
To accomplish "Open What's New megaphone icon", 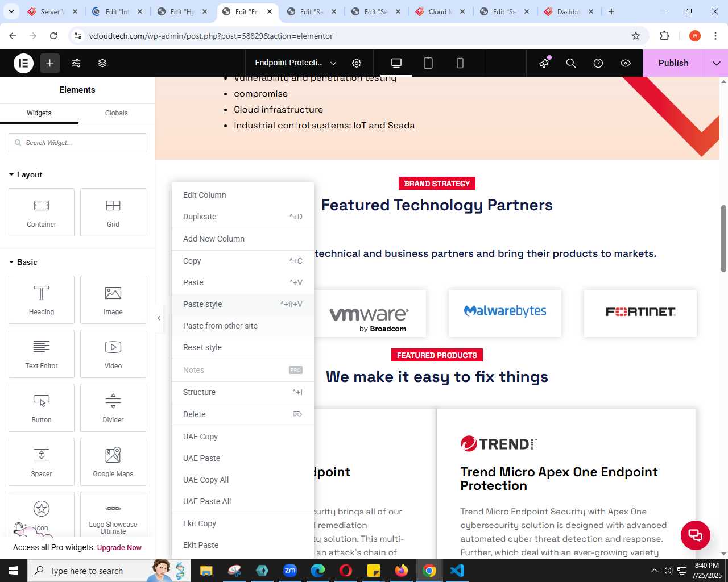I will [x=544, y=63].
